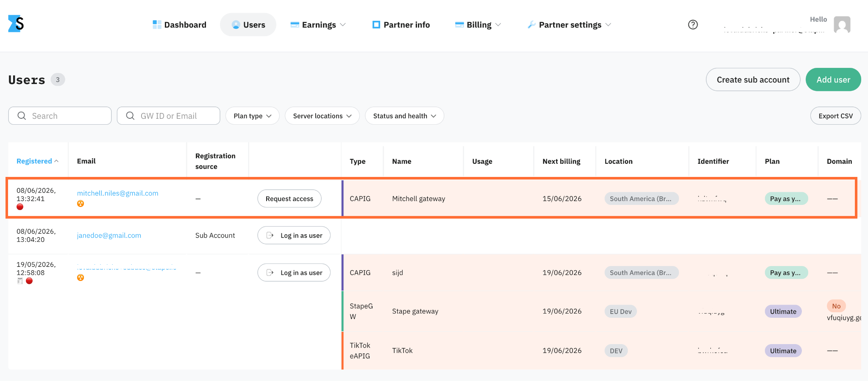
Task: Open the Server locations dropdown
Action: tap(322, 116)
